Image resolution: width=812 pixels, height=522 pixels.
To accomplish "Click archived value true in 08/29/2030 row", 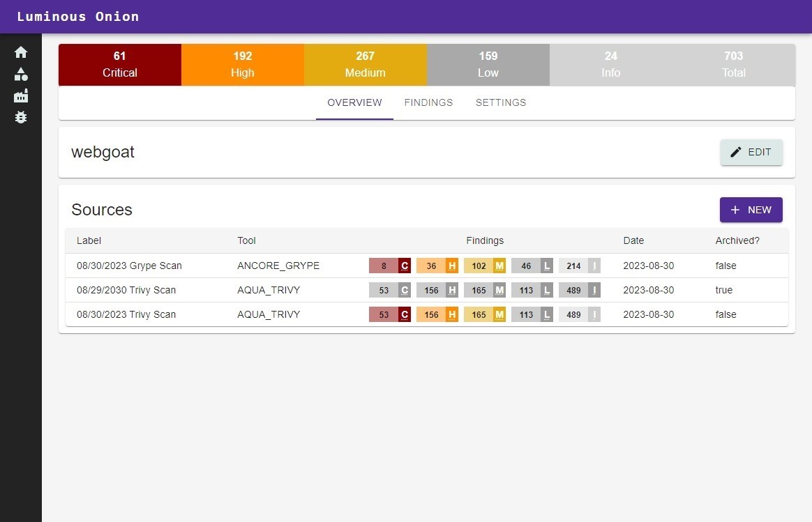I will coord(724,290).
